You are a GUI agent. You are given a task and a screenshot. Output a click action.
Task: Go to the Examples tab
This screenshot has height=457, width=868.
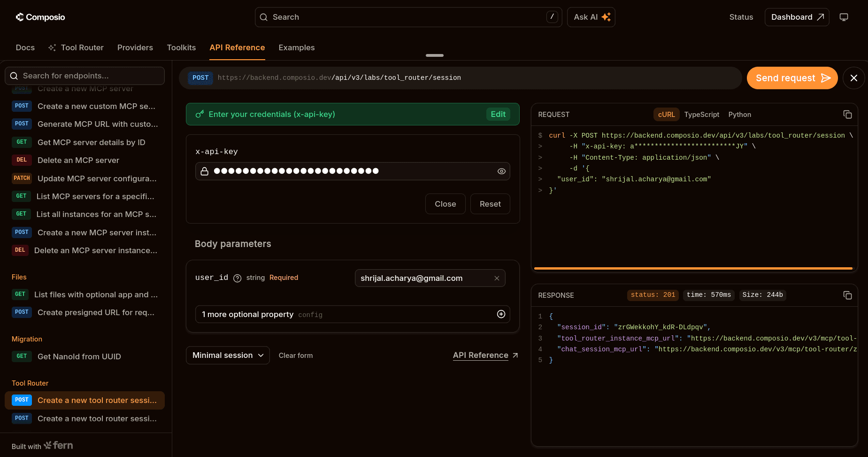296,47
